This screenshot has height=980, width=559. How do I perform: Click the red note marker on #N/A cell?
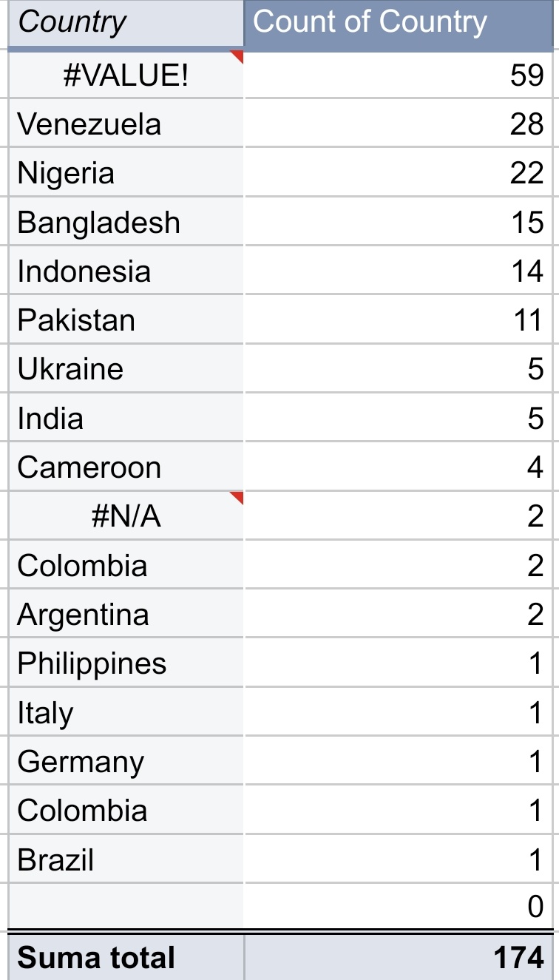click(237, 497)
